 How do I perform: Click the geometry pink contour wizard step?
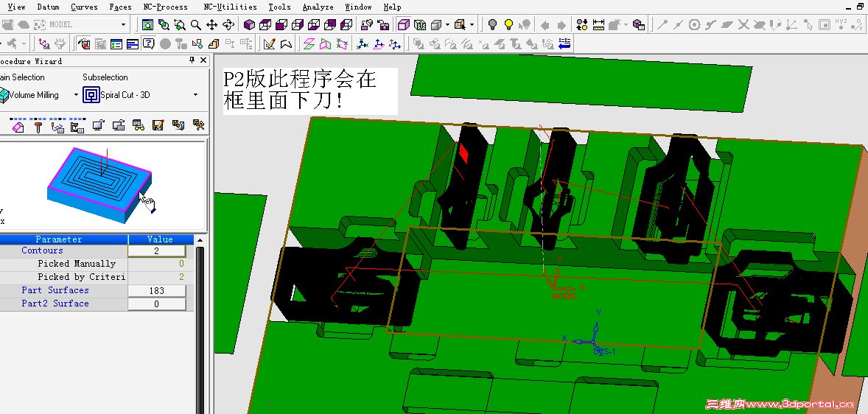pyautogui.click(x=18, y=126)
